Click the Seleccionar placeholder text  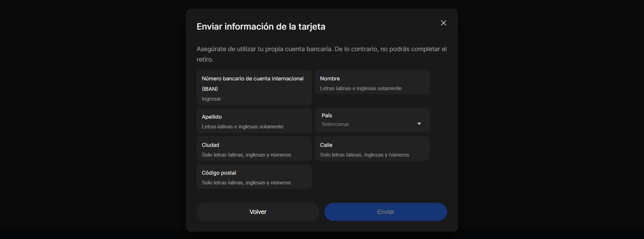click(335, 124)
